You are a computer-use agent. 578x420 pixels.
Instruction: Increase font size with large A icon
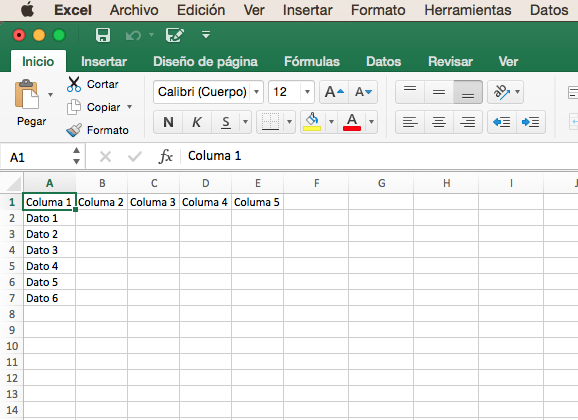click(x=334, y=91)
